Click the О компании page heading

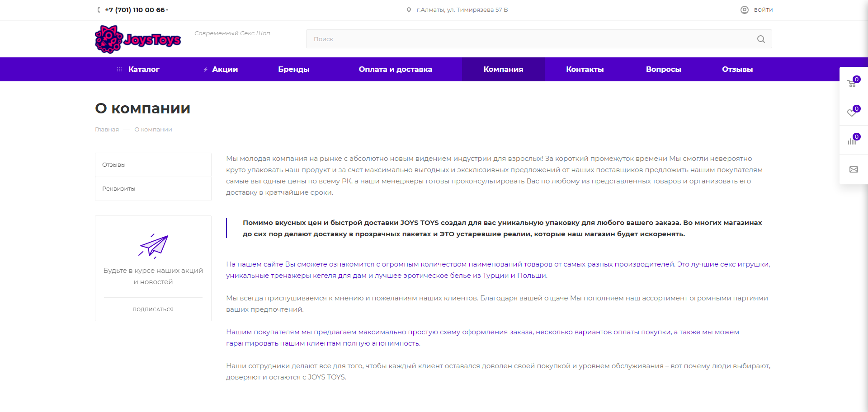(x=142, y=108)
